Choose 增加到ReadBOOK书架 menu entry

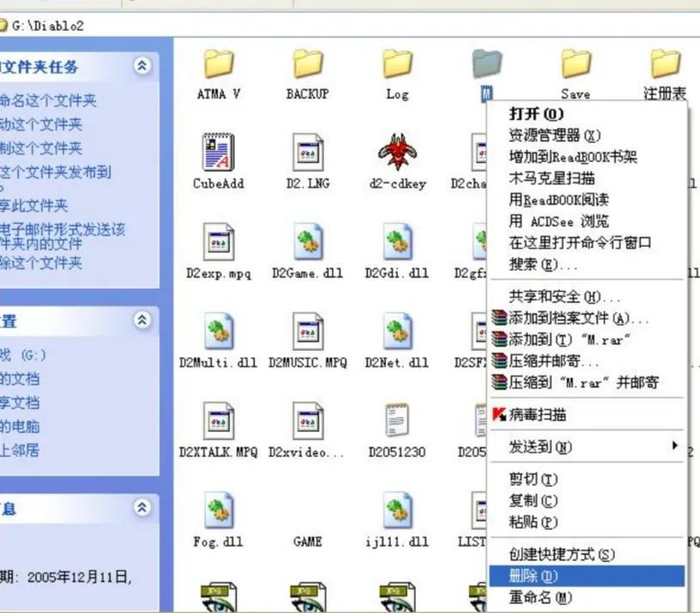click(x=587, y=157)
